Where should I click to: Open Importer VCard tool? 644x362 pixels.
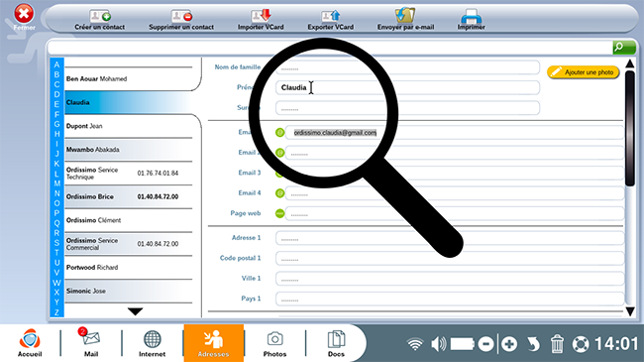(x=261, y=16)
